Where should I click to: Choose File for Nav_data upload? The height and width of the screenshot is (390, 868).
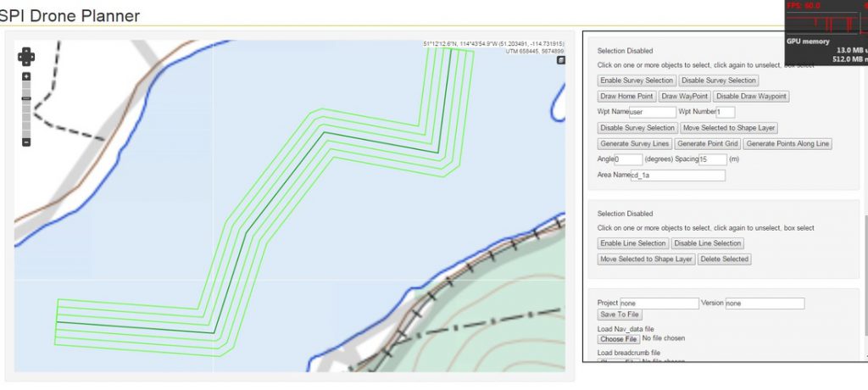(618, 339)
